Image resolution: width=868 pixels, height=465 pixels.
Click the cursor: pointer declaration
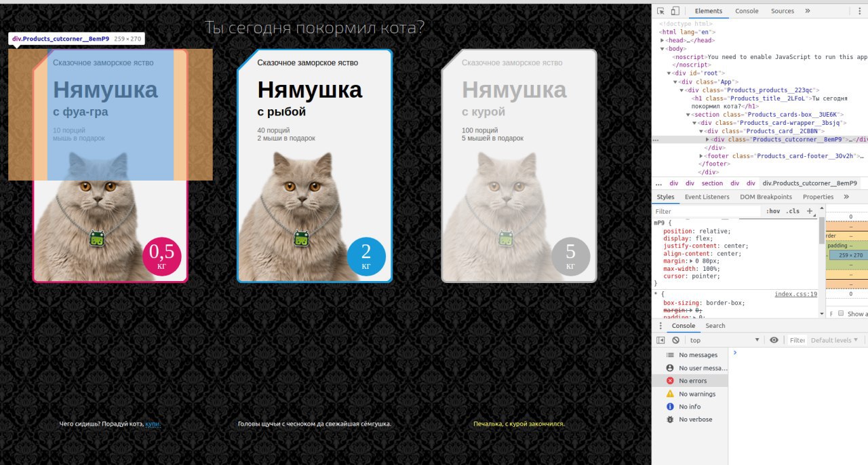click(692, 276)
